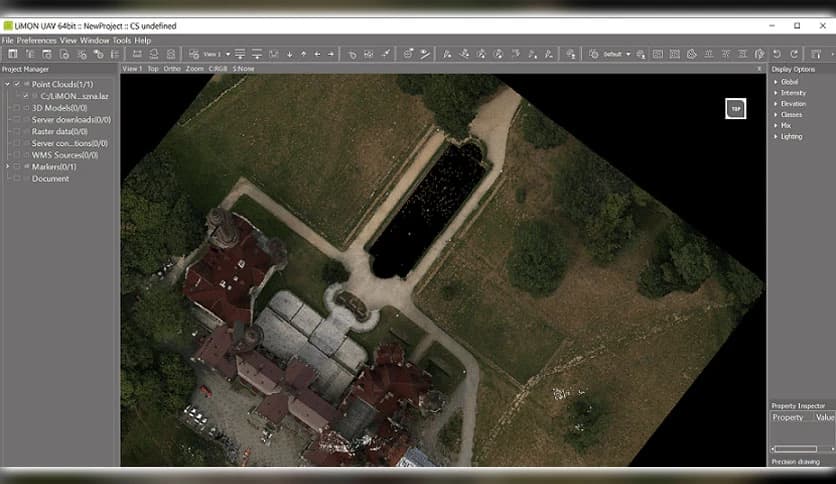Click the toolbar icon just left of undo

click(x=760, y=54)
